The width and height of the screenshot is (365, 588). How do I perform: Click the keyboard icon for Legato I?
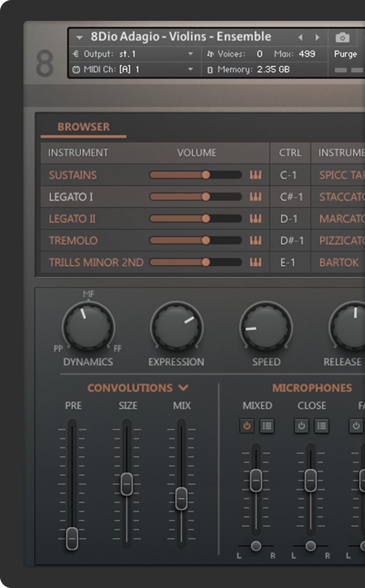tap(256, 197)
